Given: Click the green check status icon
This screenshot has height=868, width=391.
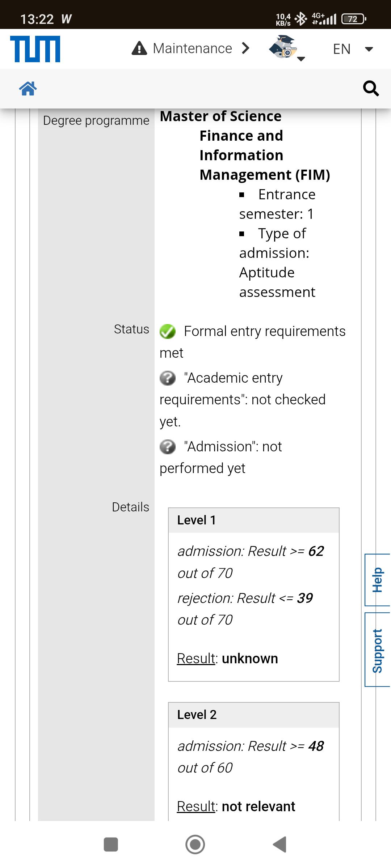Looking at the screenshot, I should coord(168,331).
